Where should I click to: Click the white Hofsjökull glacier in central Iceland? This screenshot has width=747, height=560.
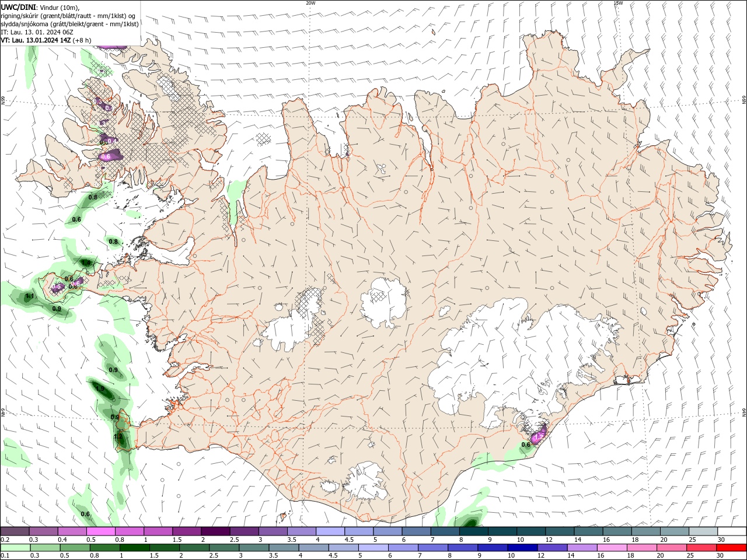(x=383, y=302)
